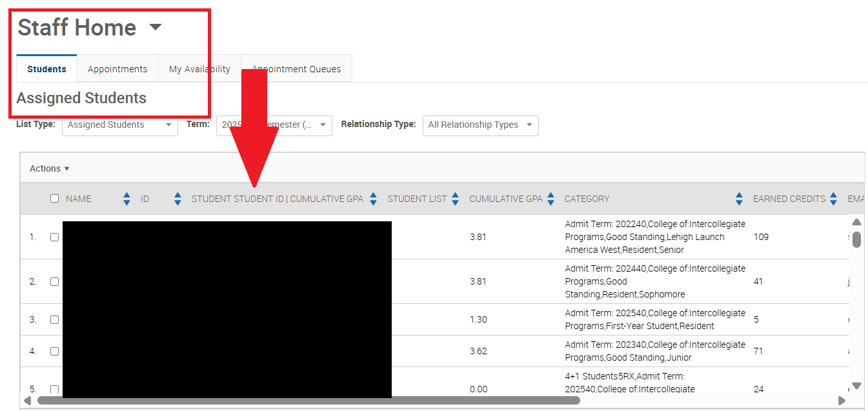868x411 pixels.
Task: Check the box for row 1
Action: click(55, 237)
